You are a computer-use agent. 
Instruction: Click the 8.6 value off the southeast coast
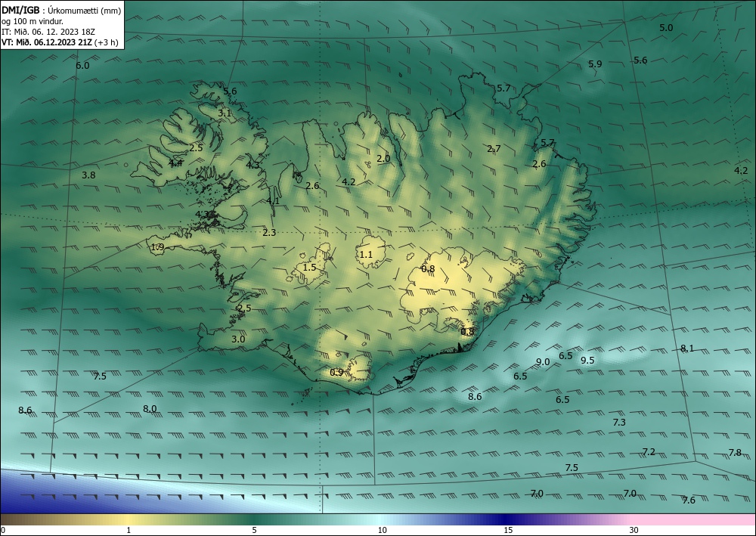pyautogui.click(x=475, y=397)
